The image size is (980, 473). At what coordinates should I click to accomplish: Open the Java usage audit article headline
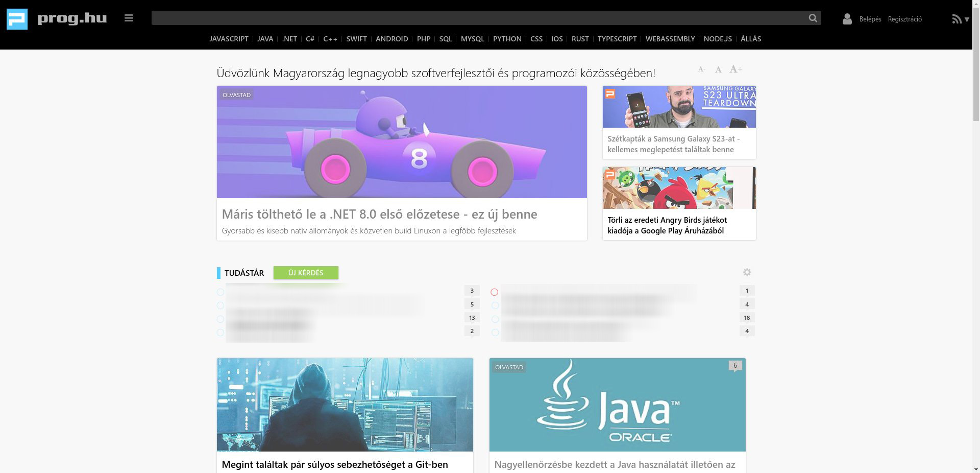(615, 464)
